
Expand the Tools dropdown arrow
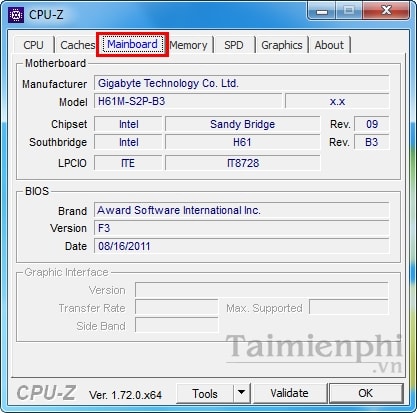242,394
